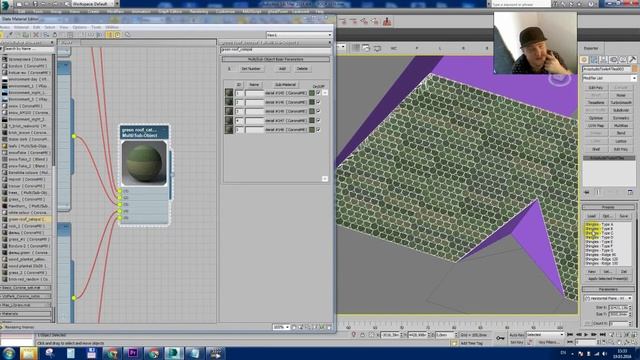
Task: Open Adobe Premiere from taskbar
Action: point(132,353)
